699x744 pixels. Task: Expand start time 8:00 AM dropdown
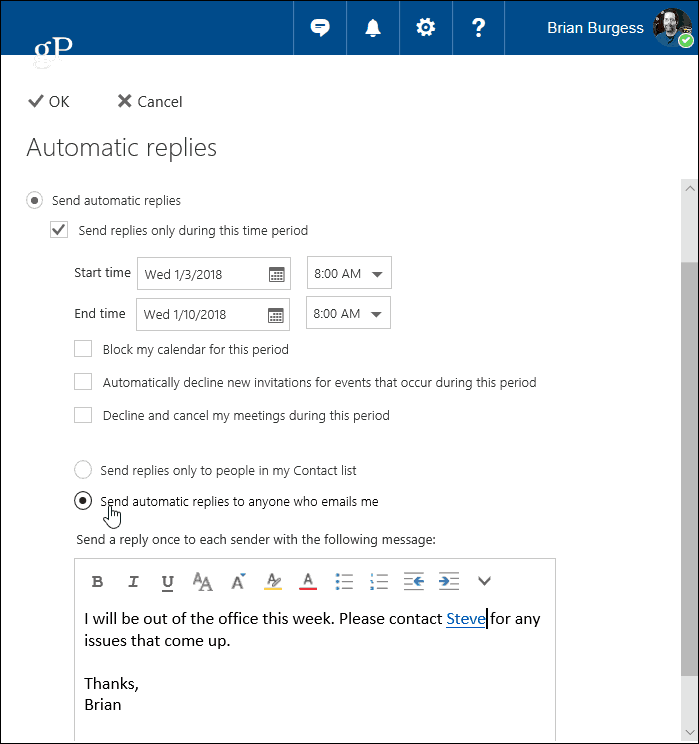[x=349, y=273]
